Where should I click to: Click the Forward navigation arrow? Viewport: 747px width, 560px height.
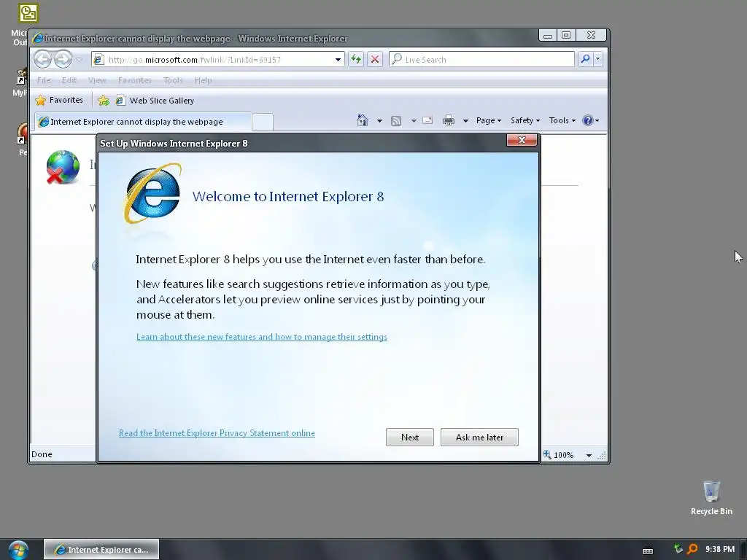point(63,60)
